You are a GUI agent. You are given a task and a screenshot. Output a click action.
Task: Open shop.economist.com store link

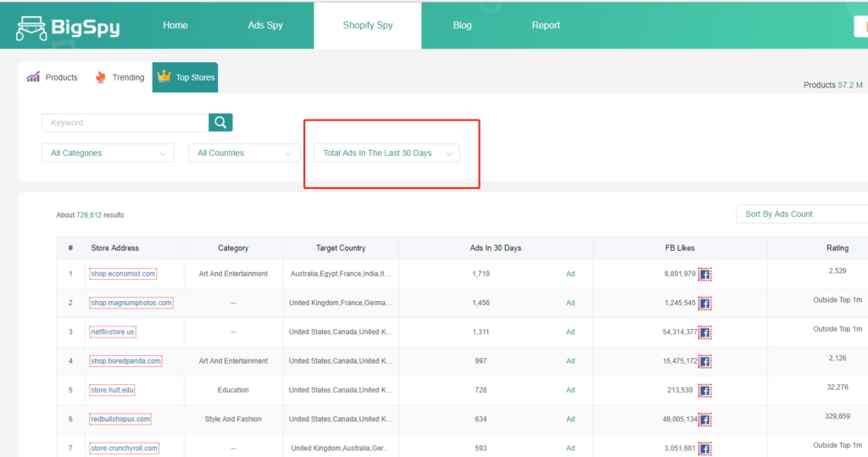pyautogui.click(x=123, y=274)
